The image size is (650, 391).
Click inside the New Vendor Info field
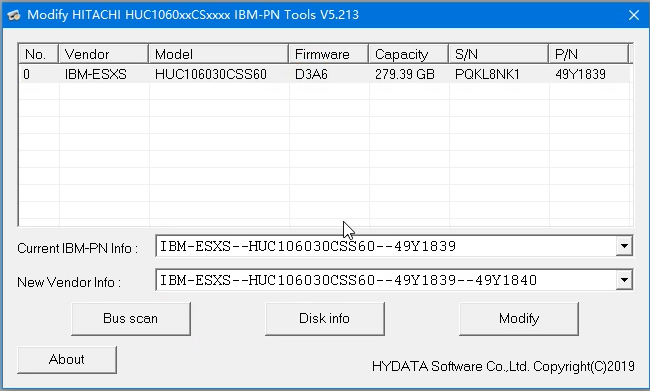click(x=386, y=280)
